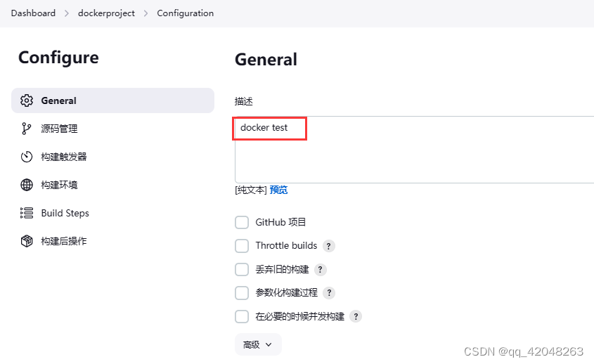Image resolution: width=594 pixels, height=364 pixels.
Task: Click breadcrumb chevron after dockerproject
Action: 146,13
